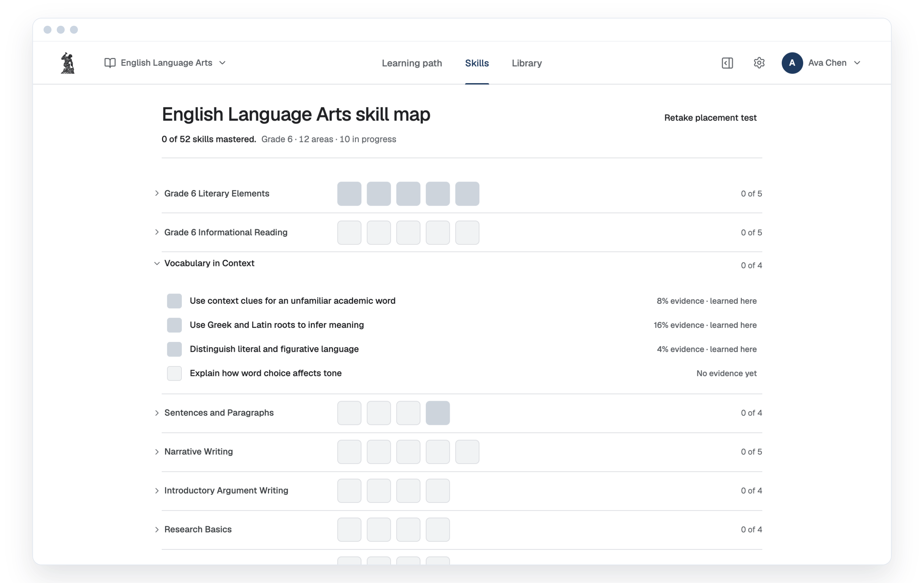Click the shaded fourth square in Sentences and Paragraphs
Viewport: 924px width, 583px height.
point(438,413)
